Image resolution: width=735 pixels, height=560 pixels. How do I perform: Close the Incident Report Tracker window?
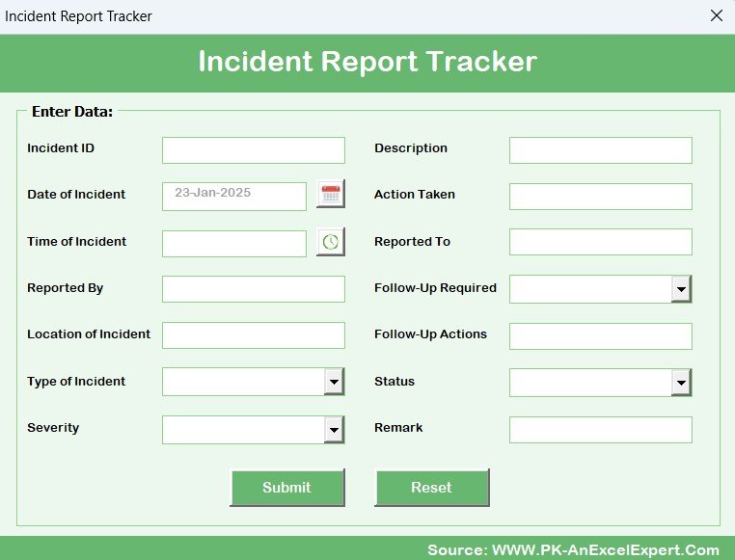tap(717, 15)
